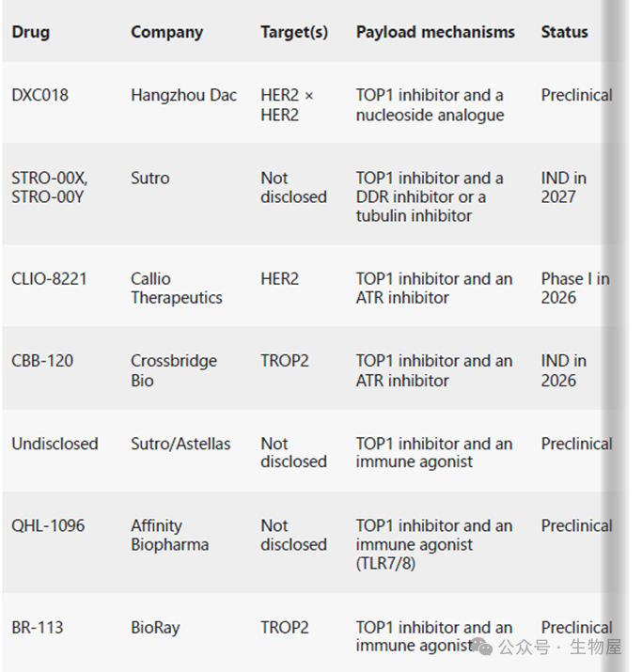Select the CBB-120 drug cell
The height and width of the screenshot is (672, 642).
[x=42, y=361]
